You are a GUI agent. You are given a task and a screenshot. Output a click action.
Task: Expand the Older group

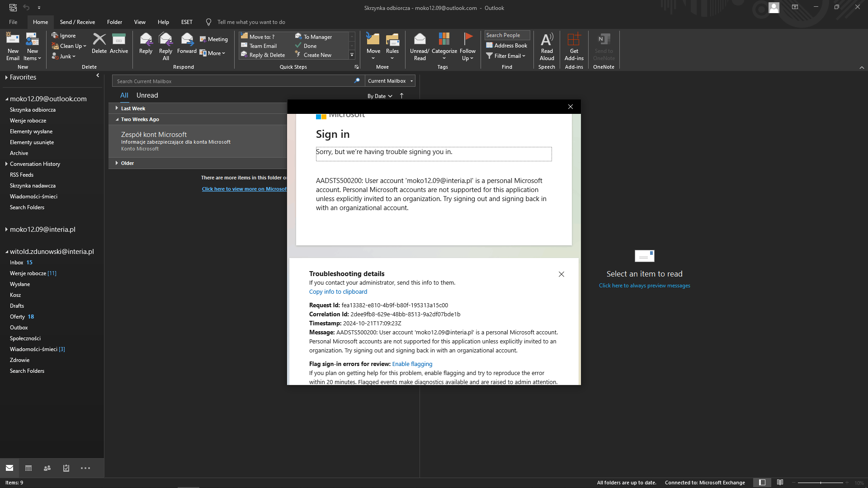point(117,163)
